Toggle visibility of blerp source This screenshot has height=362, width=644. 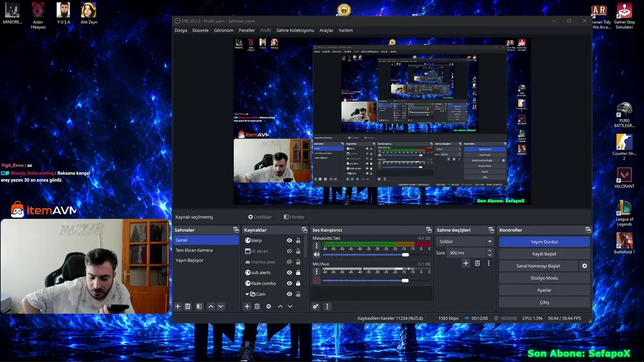(289, 240)
